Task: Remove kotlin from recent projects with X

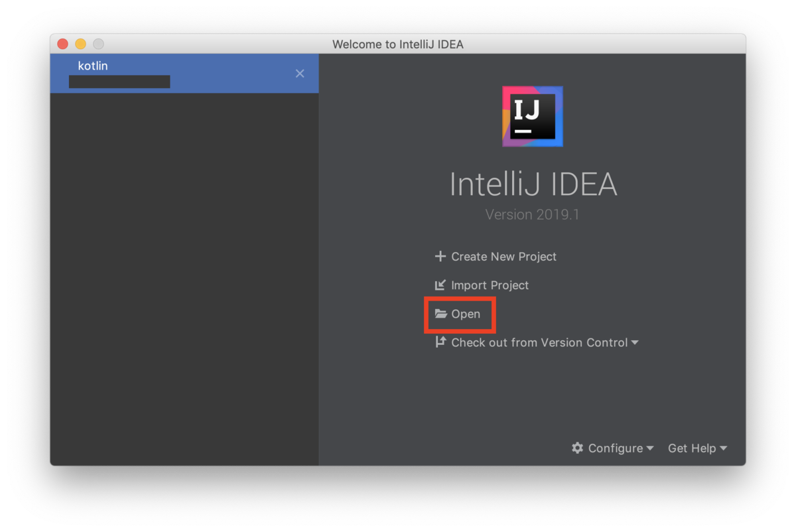Action: (x=300, y=74)
